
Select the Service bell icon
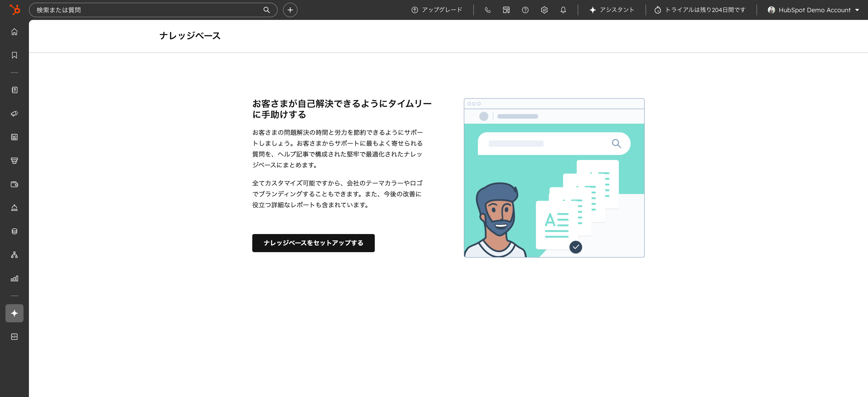[x=14, y=208]
